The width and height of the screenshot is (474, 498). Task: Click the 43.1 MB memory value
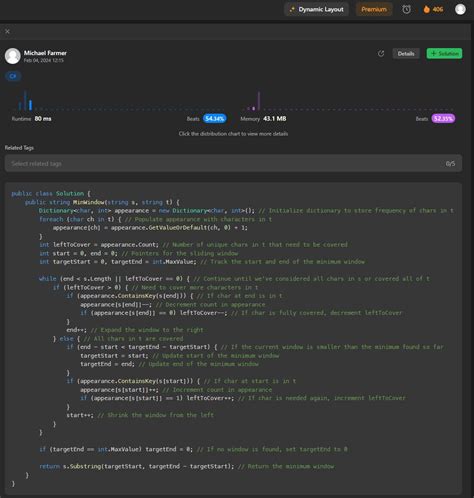(x=275, y=119)
